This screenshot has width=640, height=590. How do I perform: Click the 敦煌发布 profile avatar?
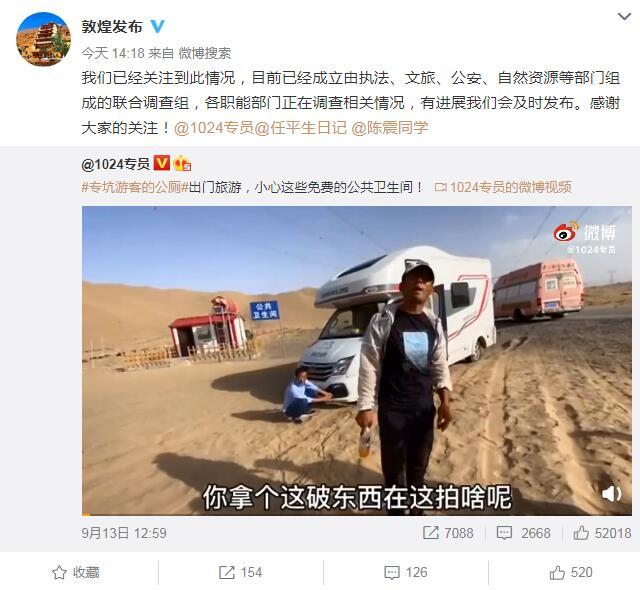[x=43, y=39]
